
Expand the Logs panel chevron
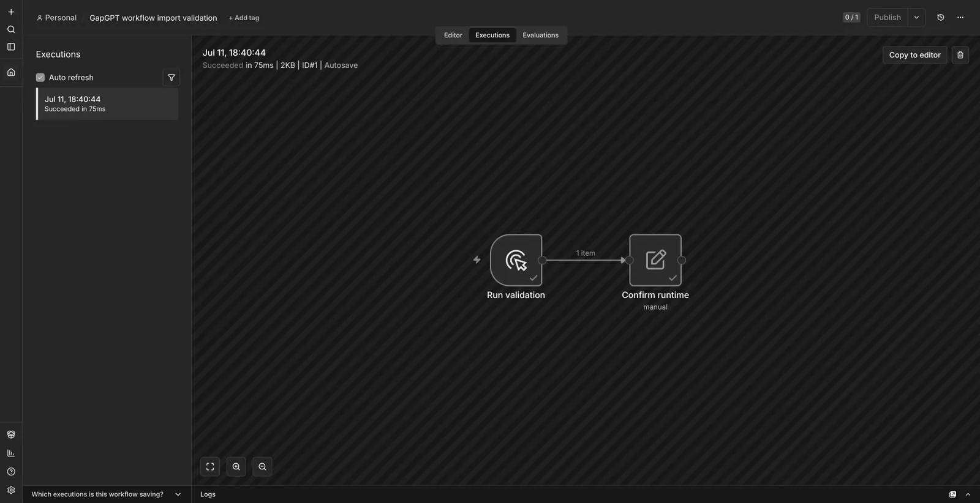(968, 494)
